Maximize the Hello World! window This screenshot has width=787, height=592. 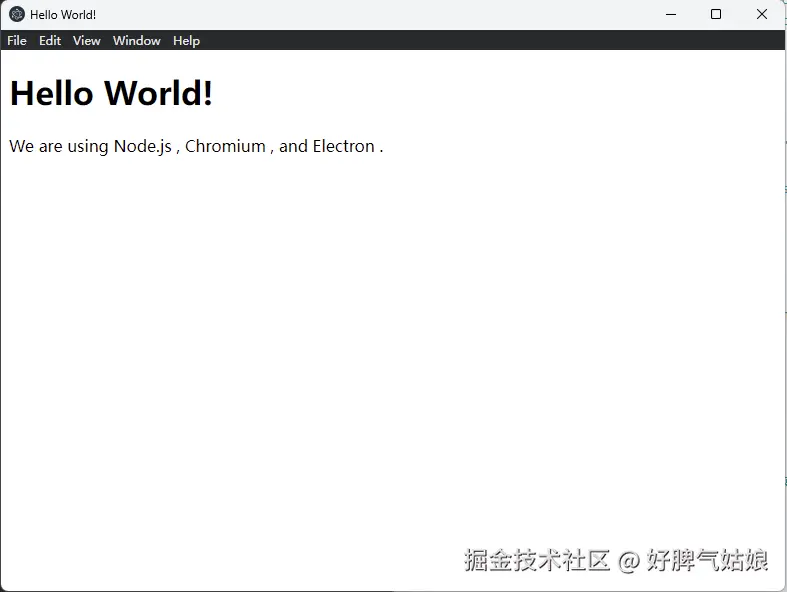[x=716, y=14]
